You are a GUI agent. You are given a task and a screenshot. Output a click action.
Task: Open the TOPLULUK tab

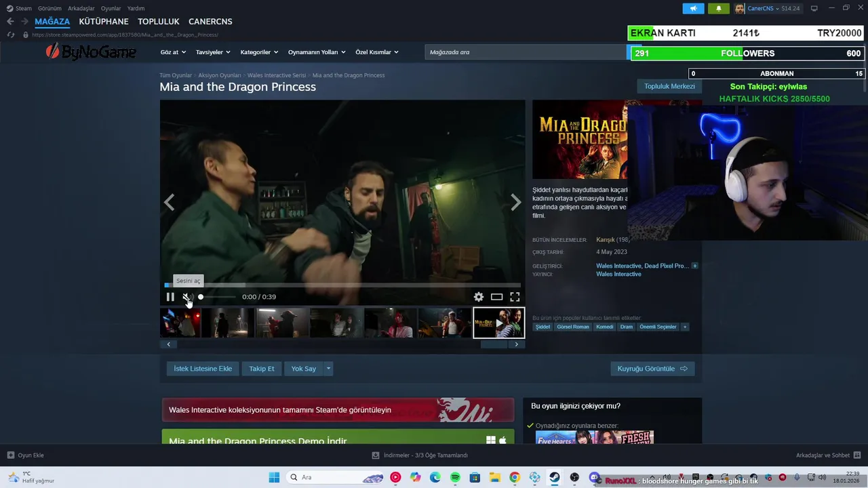pyautogui.click(x=159, y=22)
